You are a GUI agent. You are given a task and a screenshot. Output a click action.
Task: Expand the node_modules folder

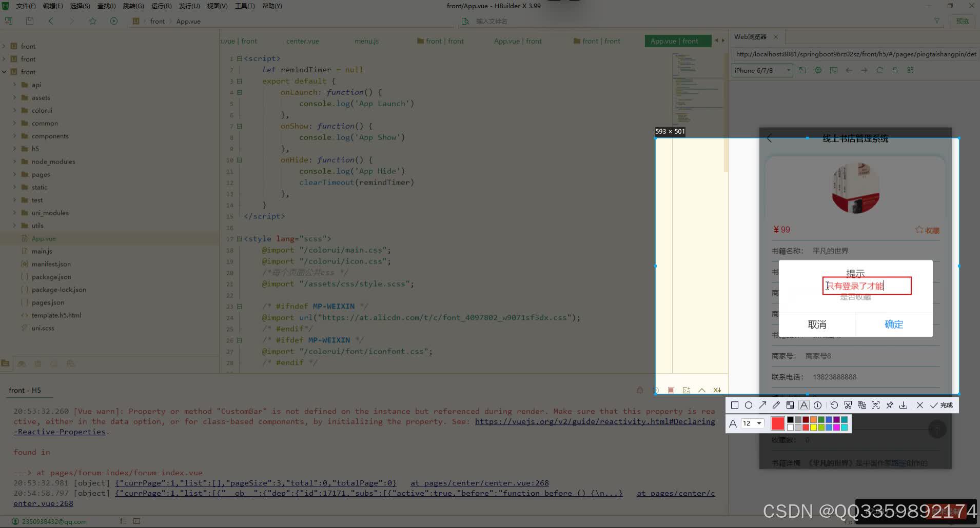(x=14, y=161)
